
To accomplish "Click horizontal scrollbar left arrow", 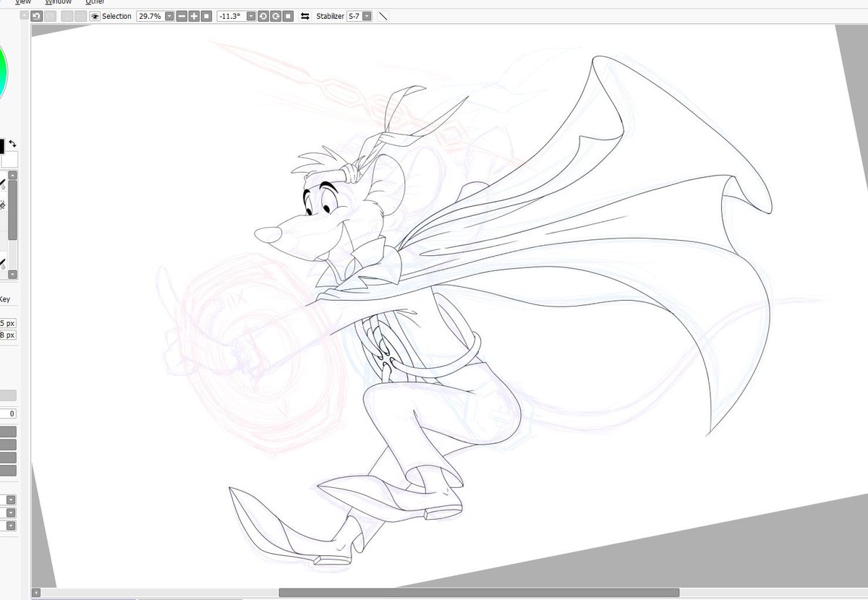I will tap(36, 592).
